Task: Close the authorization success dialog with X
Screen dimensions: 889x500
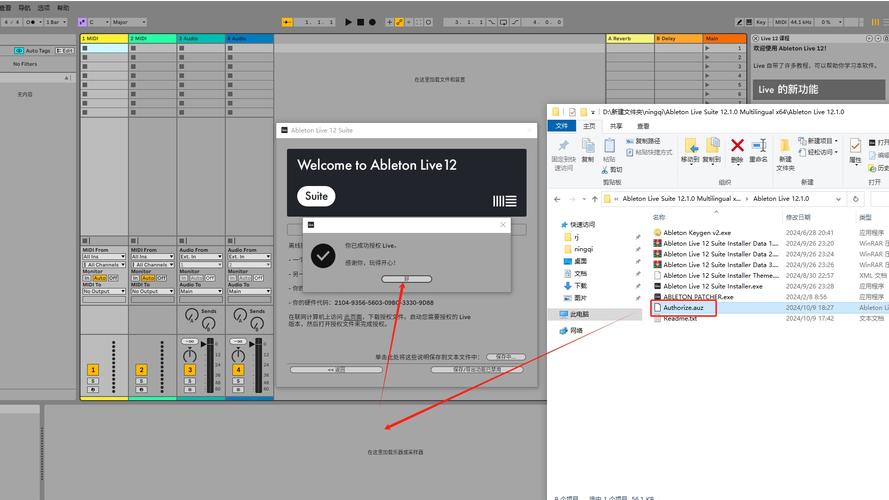Action: click(x=503, y=225)
